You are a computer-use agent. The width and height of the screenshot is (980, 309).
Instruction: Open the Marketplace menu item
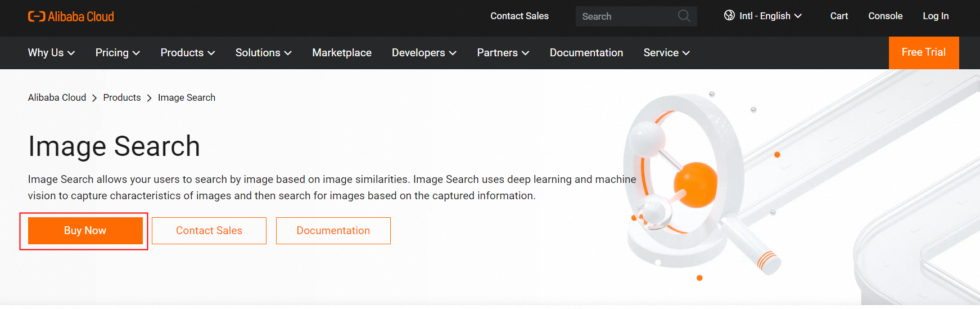click(342, 52)
